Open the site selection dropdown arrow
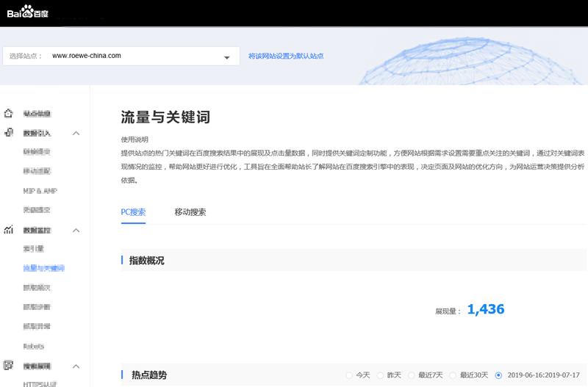 point(226,57)
